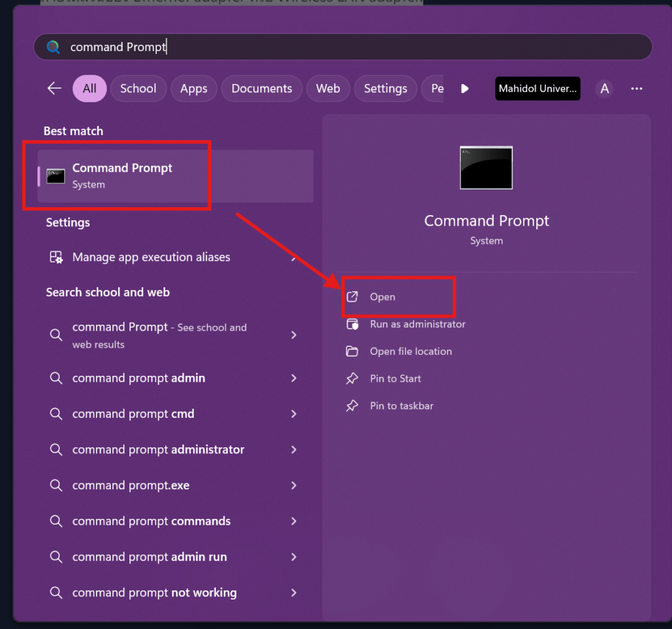Expand the 'command prompt cmd' suggestion chevron

293,414
